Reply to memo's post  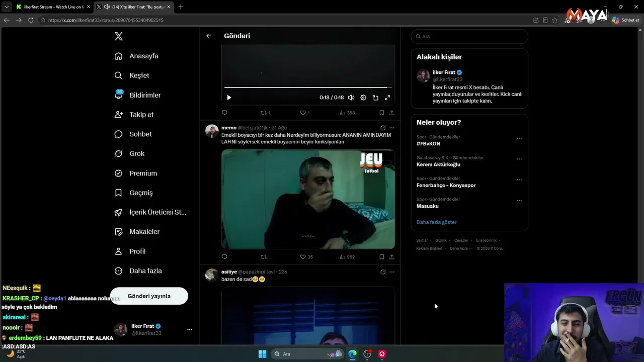(x=224, y=257)
